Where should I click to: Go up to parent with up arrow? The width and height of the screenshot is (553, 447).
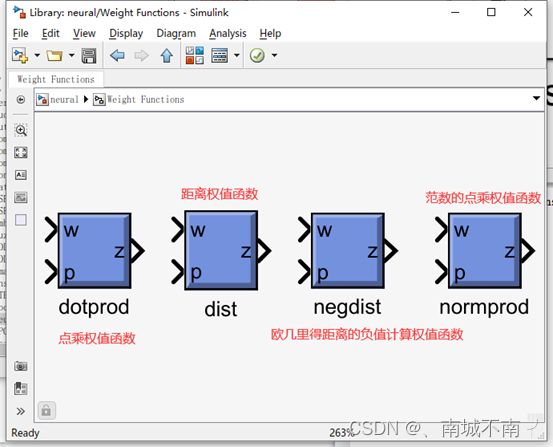(166, 55)
